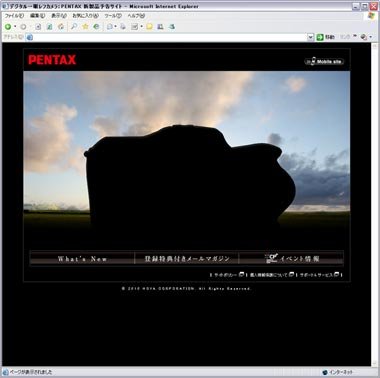Click the Print toolbar icon

(x=123, y=27)
